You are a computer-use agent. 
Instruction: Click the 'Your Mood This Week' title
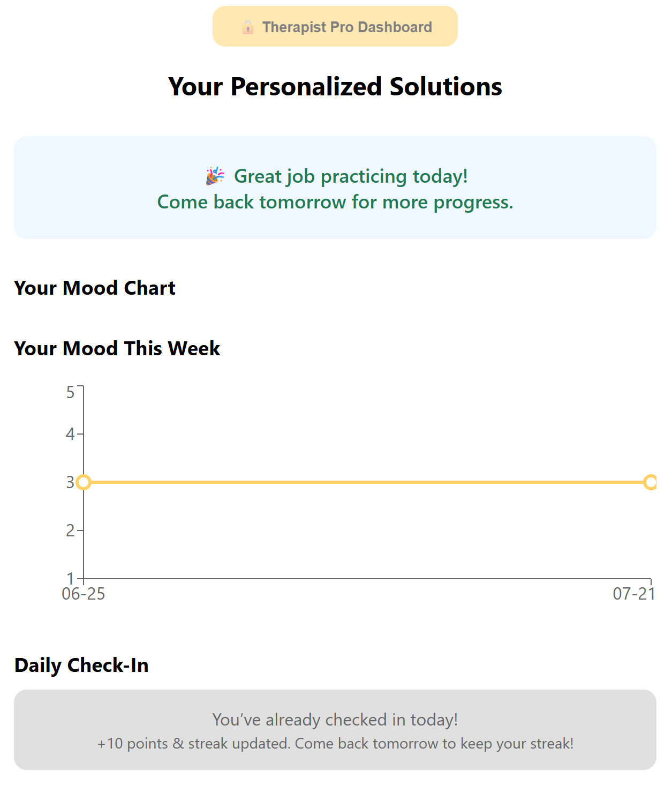117,348
